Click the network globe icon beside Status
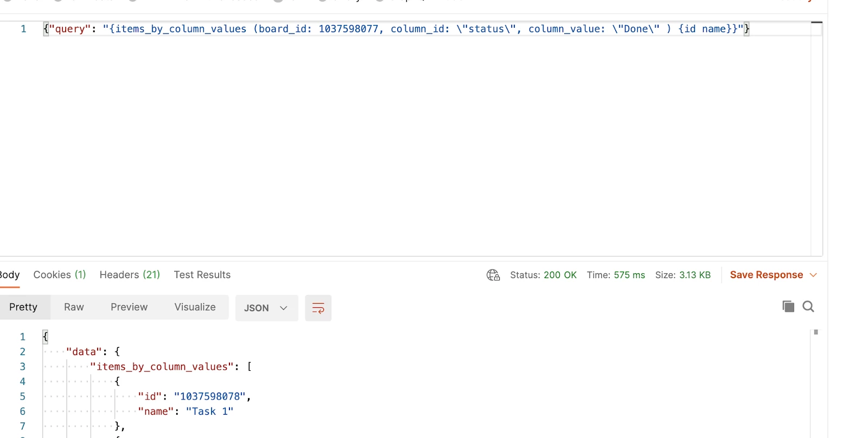The height and width of the screenshot is (438, 868). [x=493, y=275]
